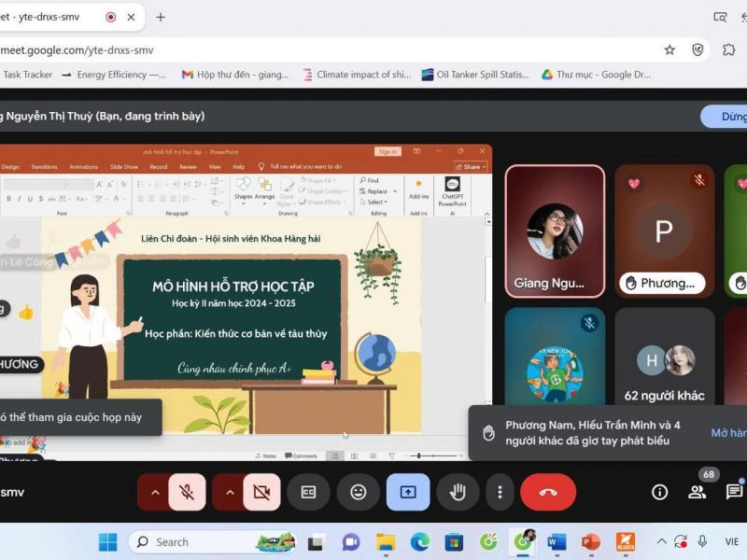
Task: Open a new browser tab
Action: coord(161,17)
